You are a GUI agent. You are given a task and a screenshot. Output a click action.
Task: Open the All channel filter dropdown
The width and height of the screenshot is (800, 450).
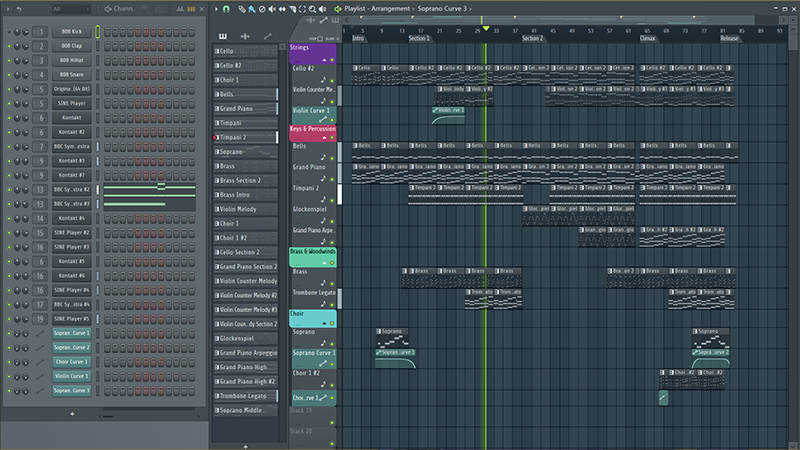coord(70,9)
